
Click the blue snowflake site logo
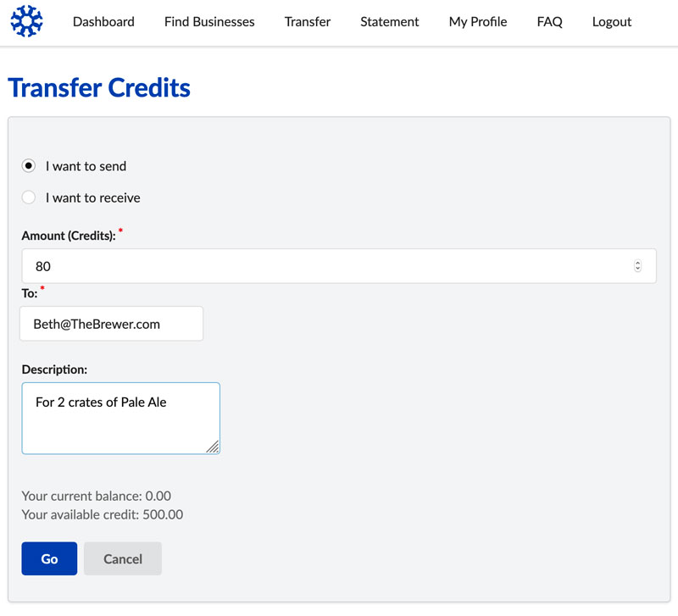point(26,21)
